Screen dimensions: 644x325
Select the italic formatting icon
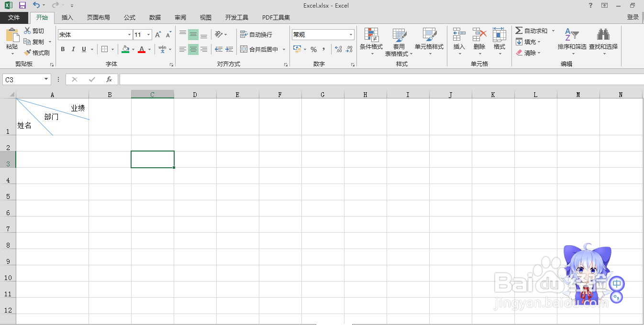(x=73, y=49)
